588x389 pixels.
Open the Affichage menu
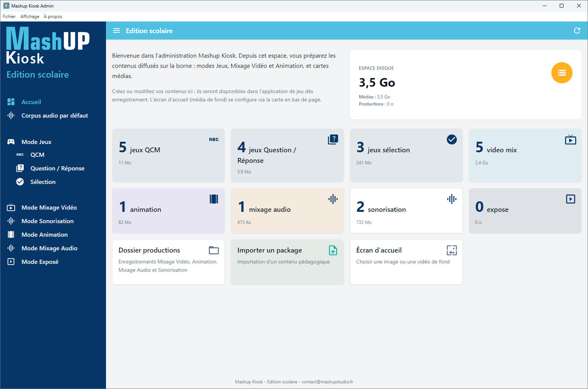(30, 17)
